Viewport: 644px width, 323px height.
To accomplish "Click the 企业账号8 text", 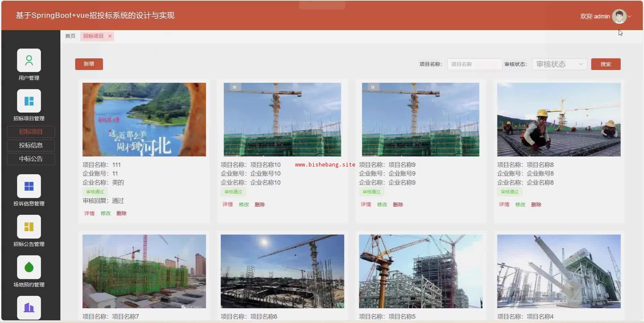I will coord(540,174).
